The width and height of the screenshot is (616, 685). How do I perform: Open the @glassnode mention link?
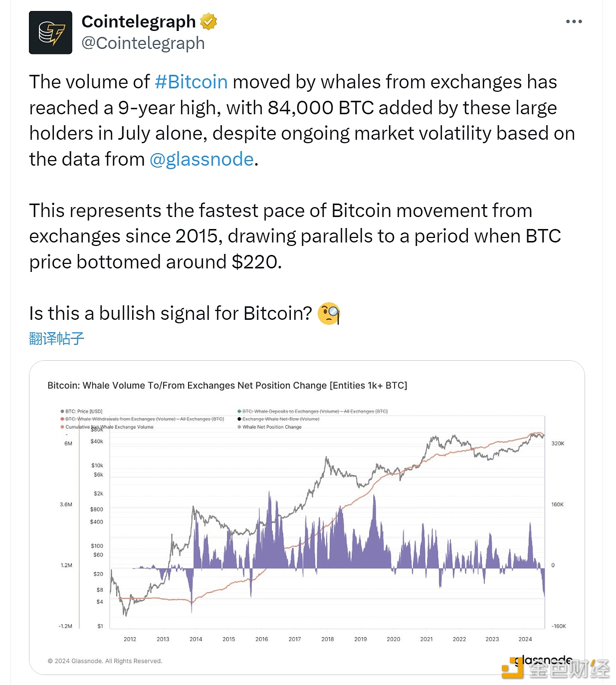pos(202,159)
